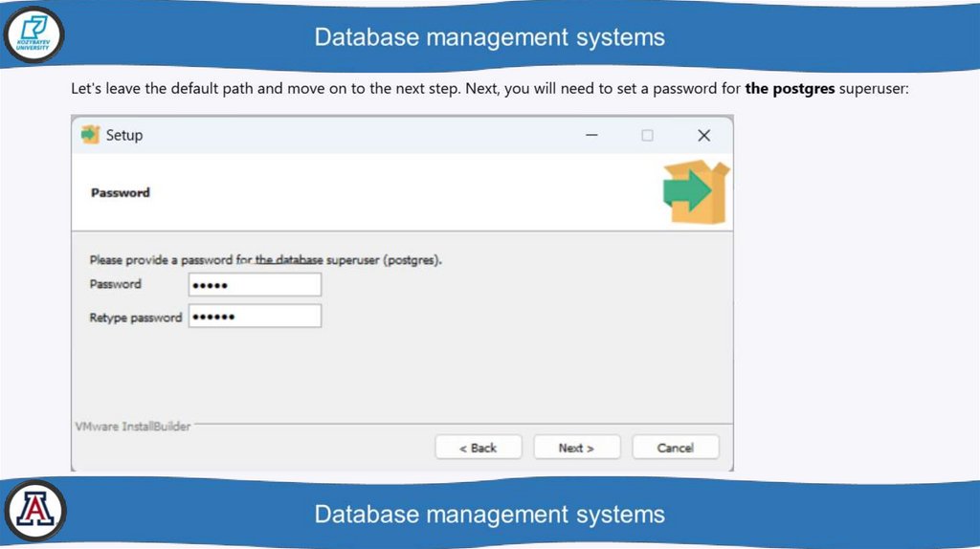980x549 pixels.
Task: Focus the Retype password field
Action: click(x=255, y=317)
